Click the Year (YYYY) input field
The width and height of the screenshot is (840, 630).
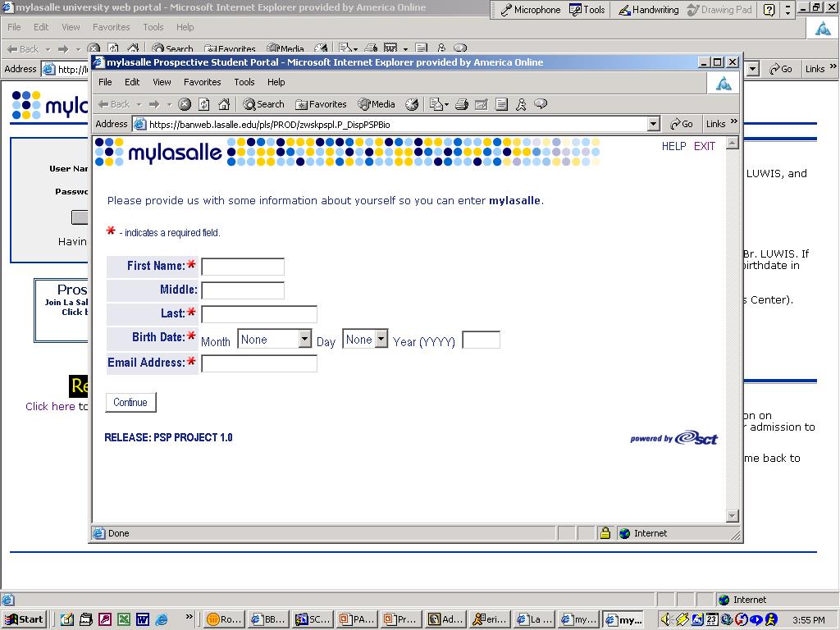pyautogui.click(x=481, y=340)
